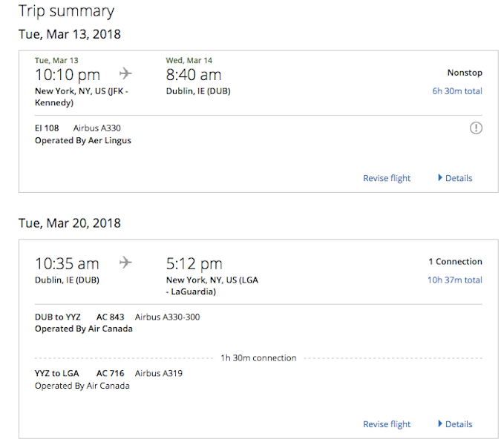504x445 pixels.
Task: Click the 5:12 pm LaGuardia arrival time
Action: pyautogui.click(x=194, y=263)
